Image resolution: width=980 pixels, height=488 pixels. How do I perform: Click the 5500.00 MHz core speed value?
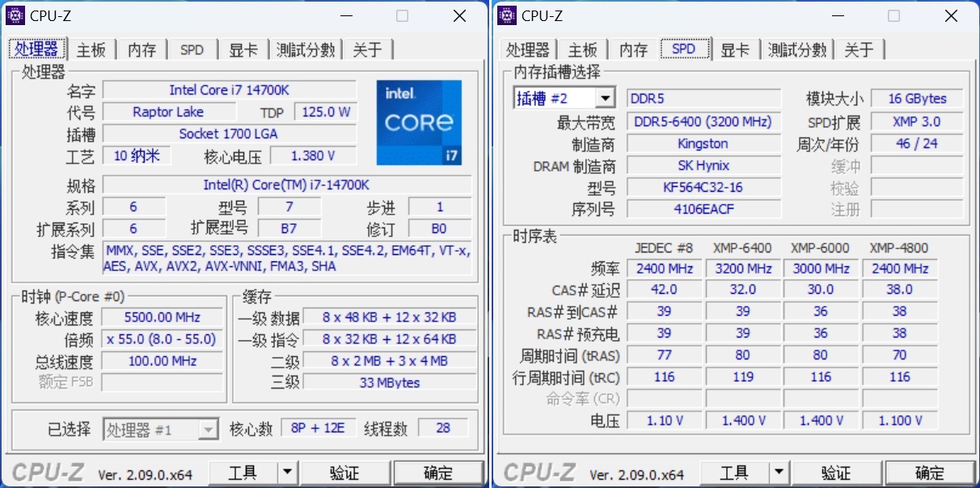pyautogui.click(x=163, y=318)
